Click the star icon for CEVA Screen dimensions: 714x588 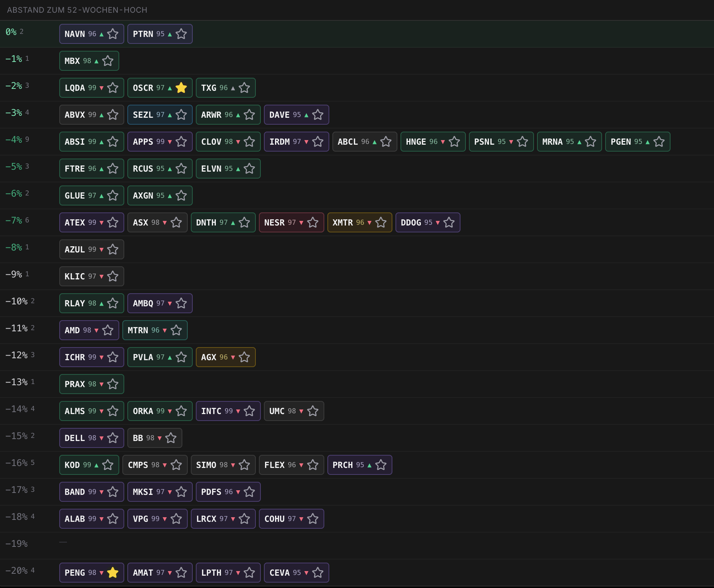pos(318,573)
